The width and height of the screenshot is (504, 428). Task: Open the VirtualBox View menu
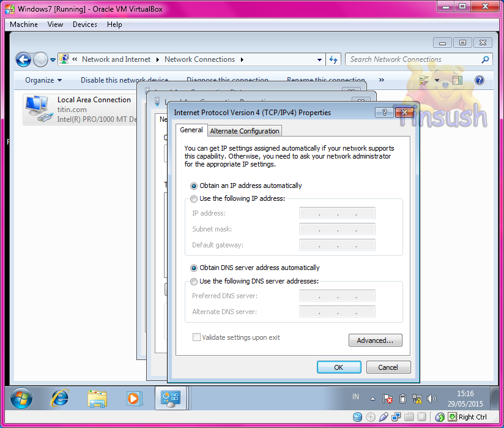coord(55,24)
